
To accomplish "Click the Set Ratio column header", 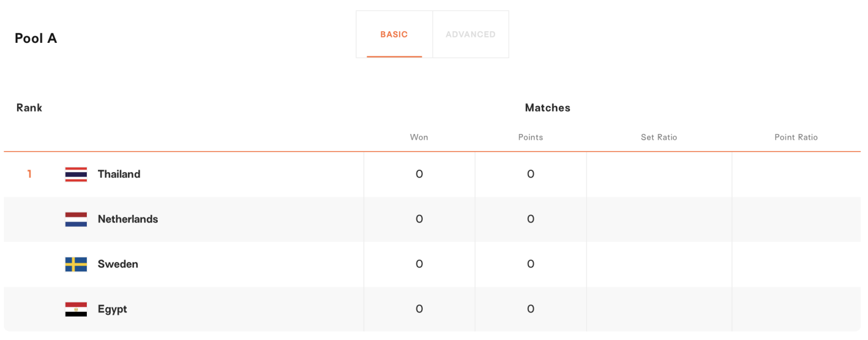I will click(659, 137).
